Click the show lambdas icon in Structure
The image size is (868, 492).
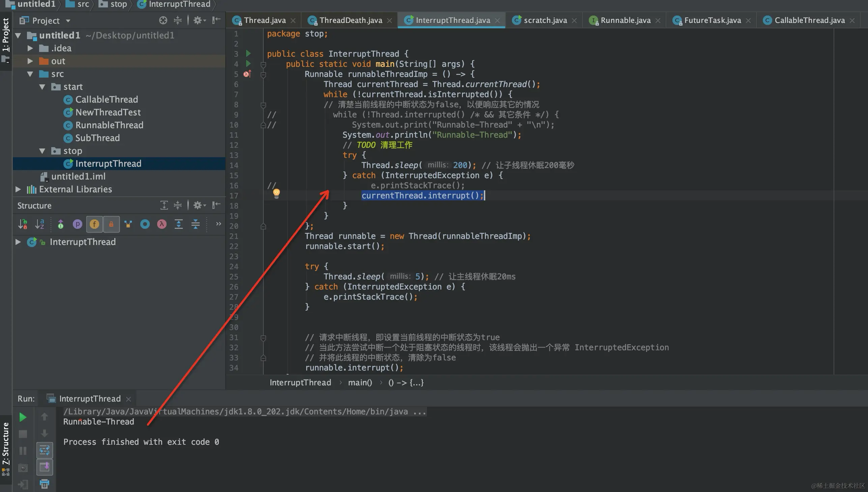[162, 224]
